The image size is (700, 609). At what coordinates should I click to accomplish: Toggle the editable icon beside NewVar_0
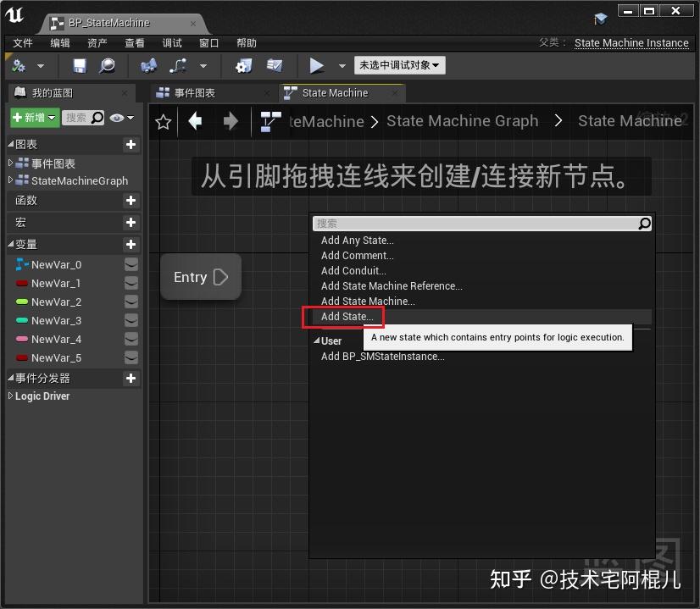(132, 263)
